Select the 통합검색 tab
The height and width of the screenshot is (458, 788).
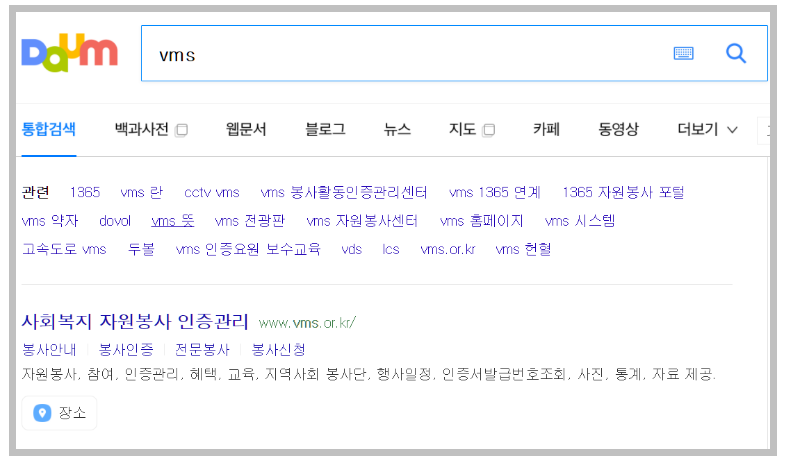49,130
